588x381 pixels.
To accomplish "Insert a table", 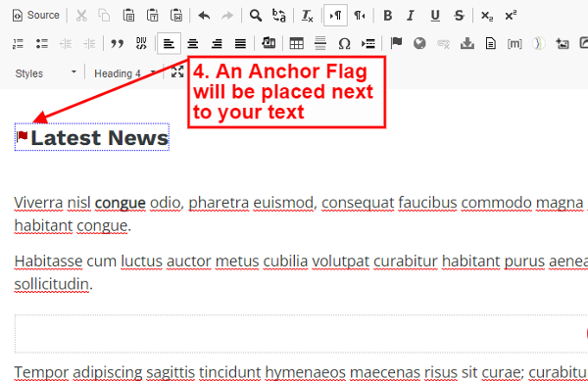I will coord(296,44).
